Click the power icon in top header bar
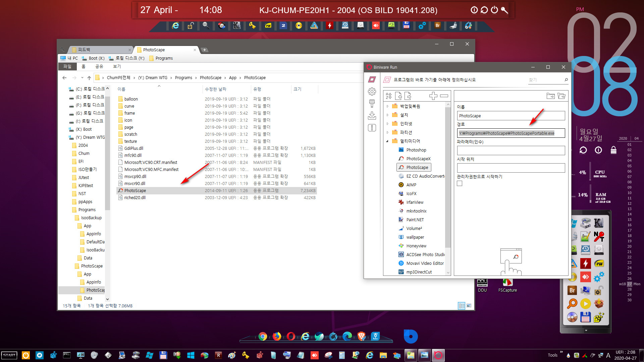Image resolution: width=644 pixels, height=362 pixels. (x=494, y=10)
